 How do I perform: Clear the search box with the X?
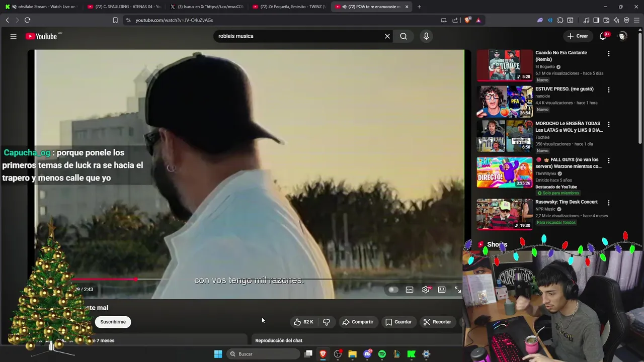(387, 36)
